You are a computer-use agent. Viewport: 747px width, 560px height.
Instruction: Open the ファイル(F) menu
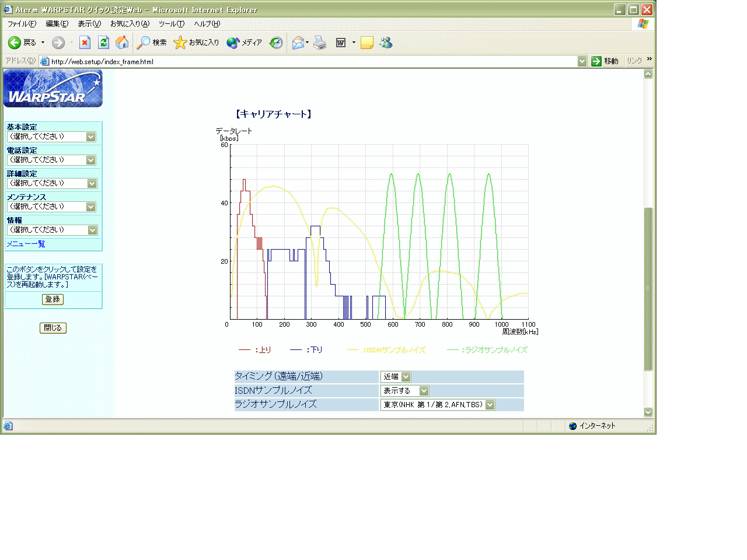pos(22,24)
